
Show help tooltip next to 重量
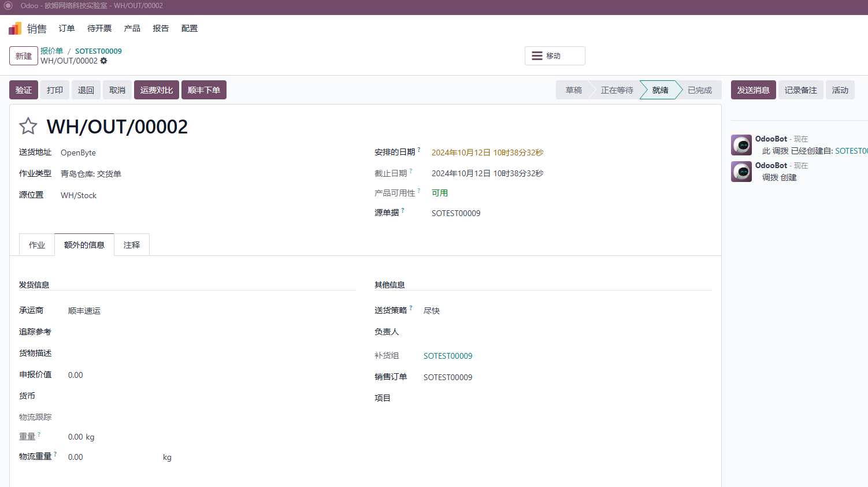pyautogui.click(x=39, y=434)
